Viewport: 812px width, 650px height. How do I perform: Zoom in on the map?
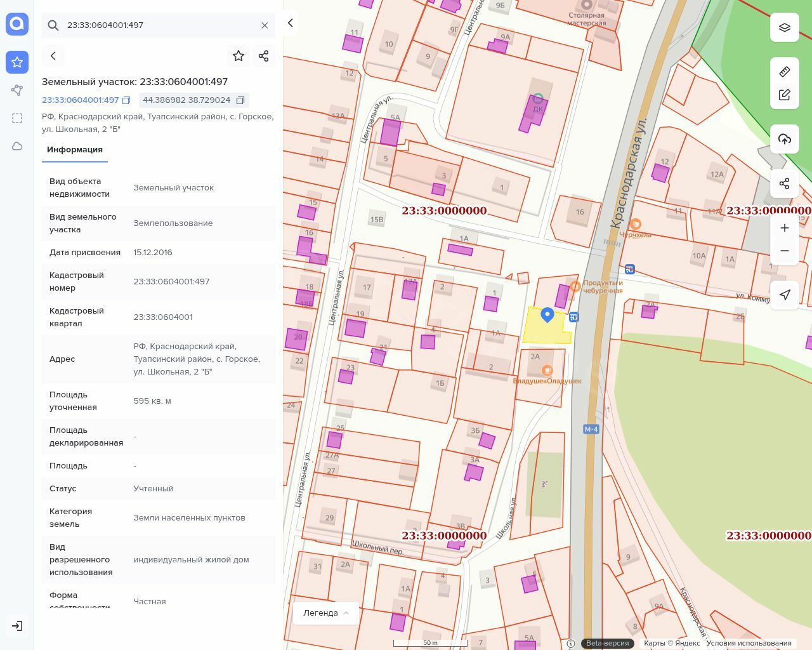785,228
